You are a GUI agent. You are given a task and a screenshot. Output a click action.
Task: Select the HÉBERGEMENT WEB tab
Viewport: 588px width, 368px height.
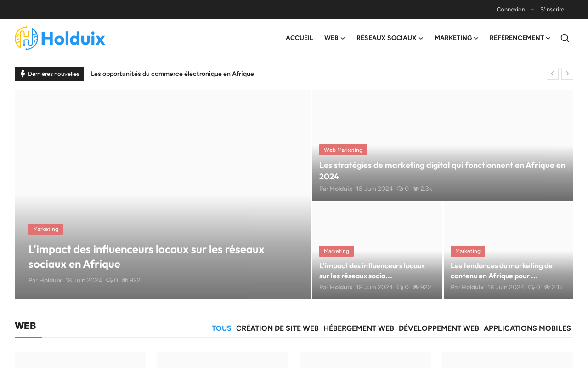[x=358, y=328]
